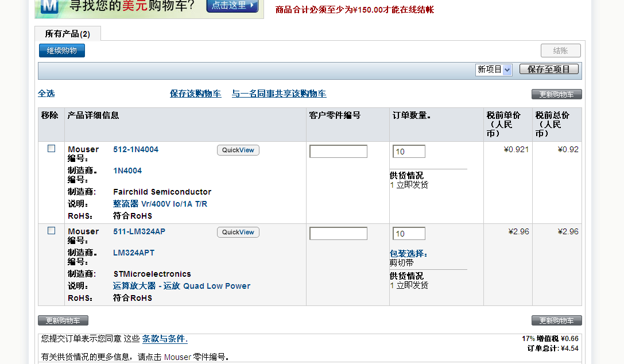Click the bottom right 更新购物车 button
The image size is (624, 364).
556,320
